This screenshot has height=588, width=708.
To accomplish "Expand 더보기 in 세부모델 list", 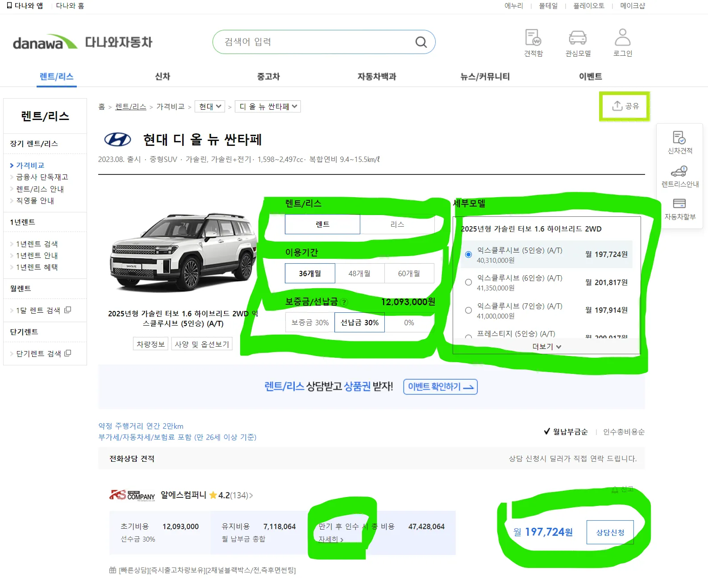I will [x=546, y=347].
